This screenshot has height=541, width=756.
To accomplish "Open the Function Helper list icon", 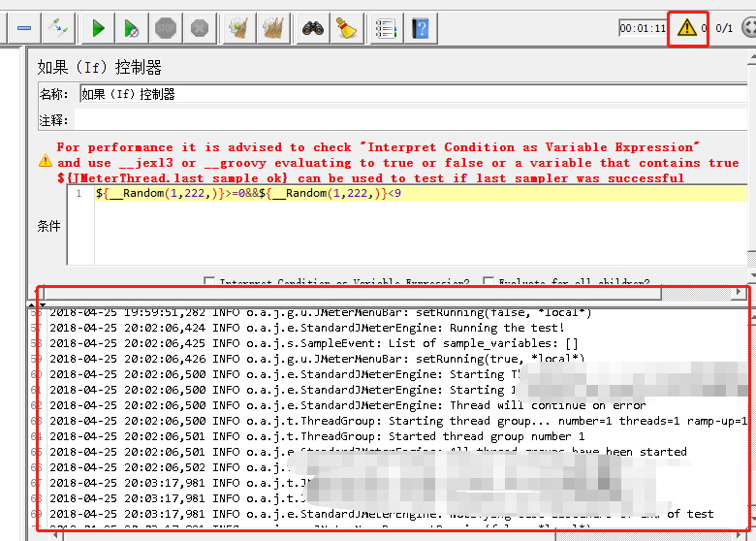I will point(386,28).
